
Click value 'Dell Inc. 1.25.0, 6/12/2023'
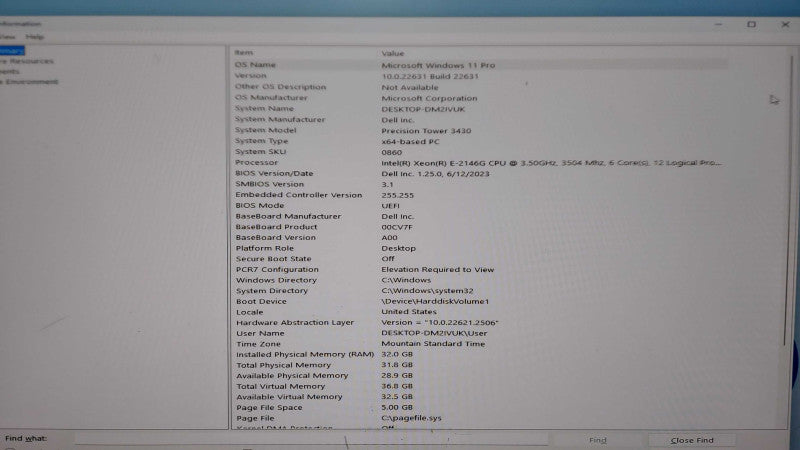tap(435, 173)
